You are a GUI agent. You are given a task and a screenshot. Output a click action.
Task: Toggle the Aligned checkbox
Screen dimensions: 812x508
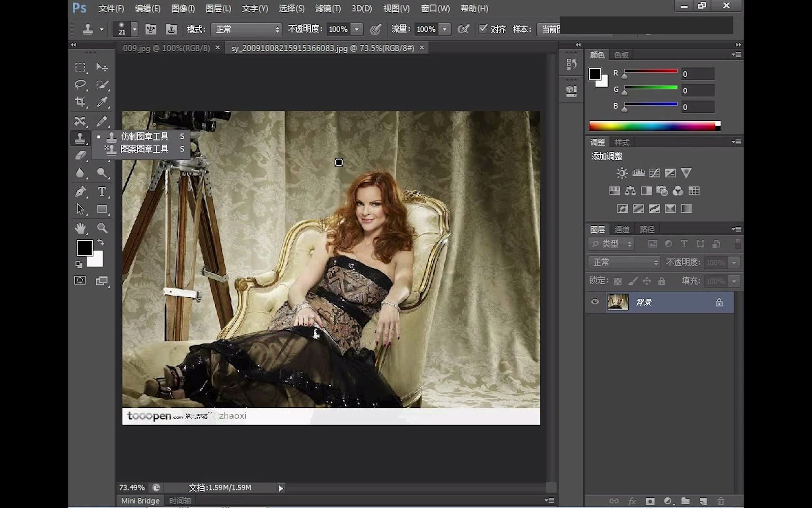(483, 29)
